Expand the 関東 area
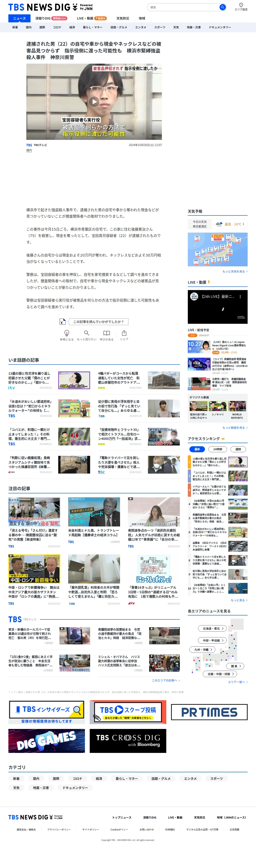 point(235,666)
